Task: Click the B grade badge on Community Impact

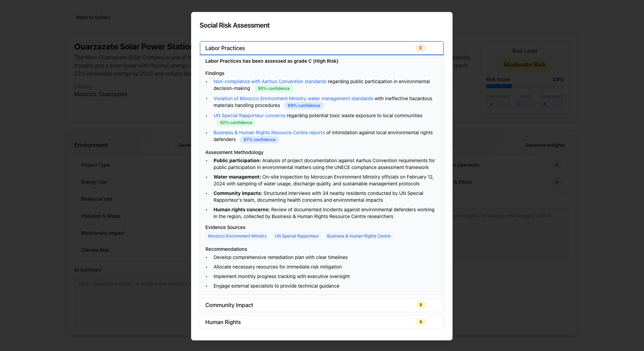Action: [x=421, y=305]
